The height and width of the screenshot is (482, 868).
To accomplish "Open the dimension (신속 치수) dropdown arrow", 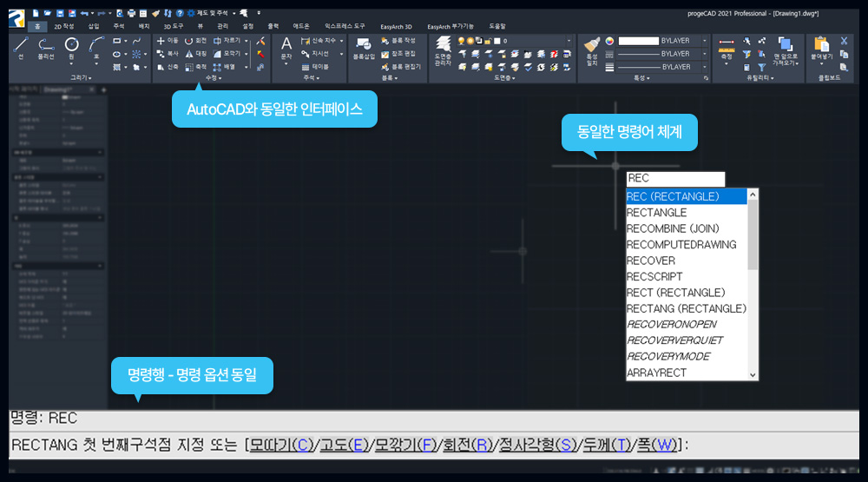I will point(341,41).
